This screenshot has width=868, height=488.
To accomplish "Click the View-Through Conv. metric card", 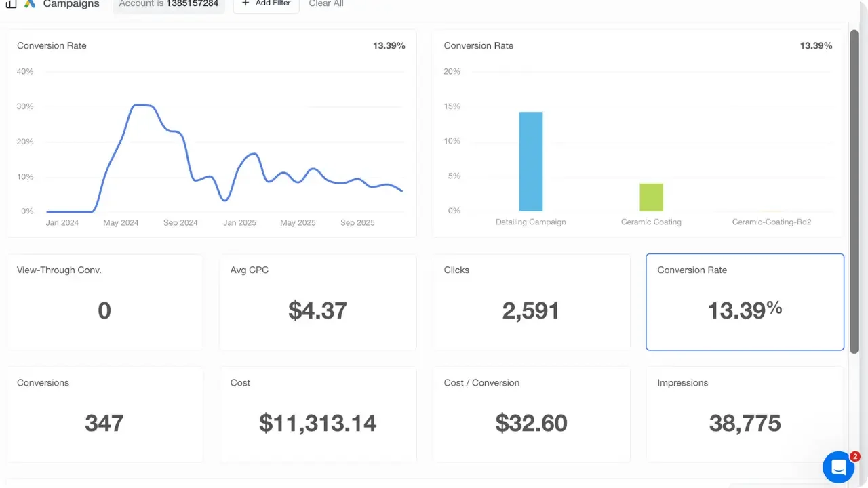I will click(104, 302).
